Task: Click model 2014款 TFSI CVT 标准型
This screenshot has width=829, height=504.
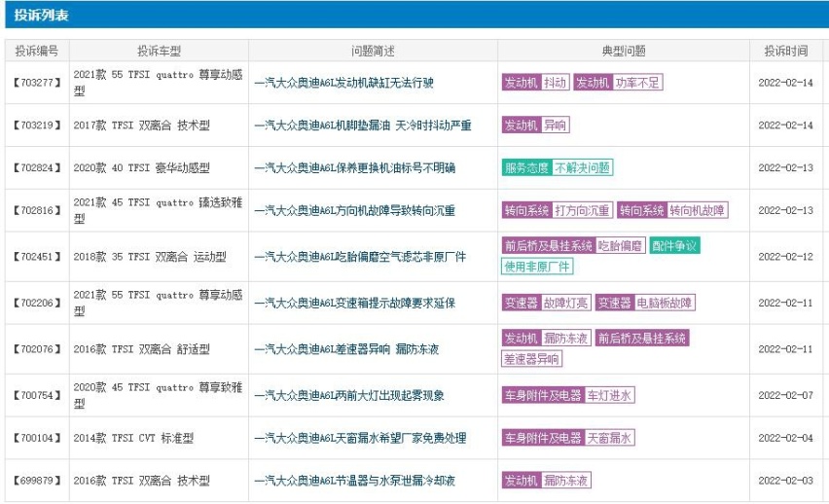Action: (x=133, y=439)
